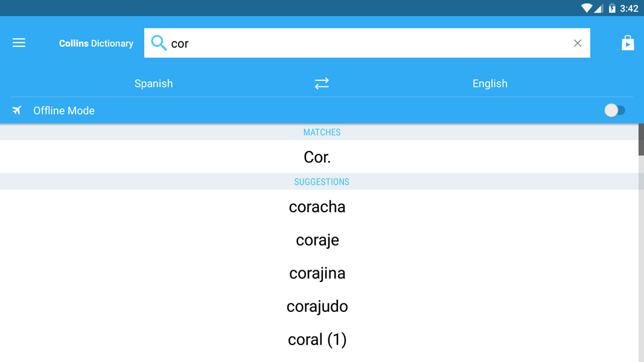The image size is (644, 362).
Task: Open the matched entry "Cor."
Action: tap(317, 157)
